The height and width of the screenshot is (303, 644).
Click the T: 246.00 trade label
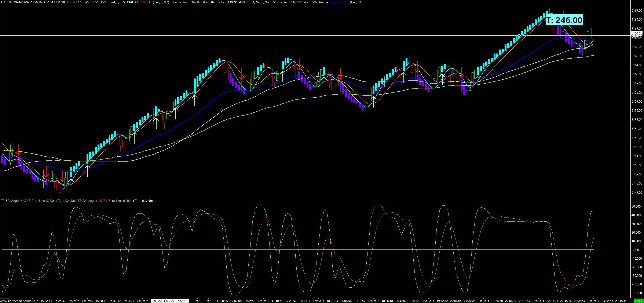[564, 20]
